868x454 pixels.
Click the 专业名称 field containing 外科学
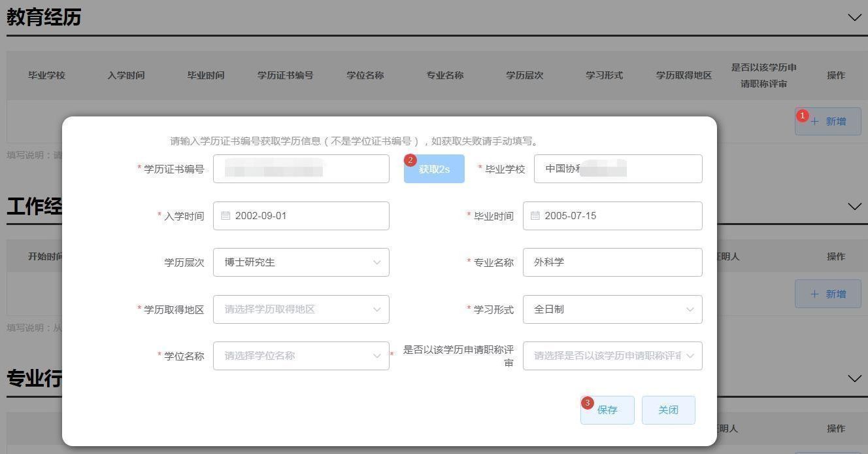tap(612, 262)
